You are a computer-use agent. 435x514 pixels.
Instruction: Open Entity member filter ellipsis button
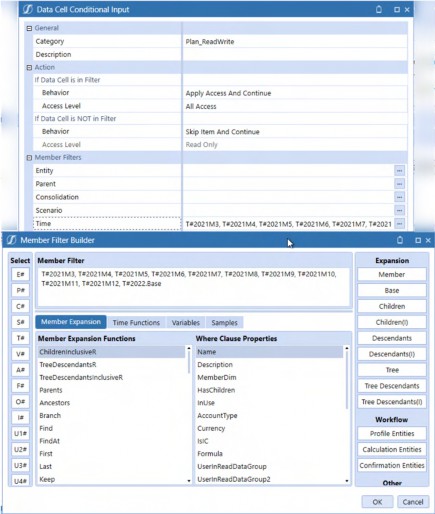coord(399,171)
